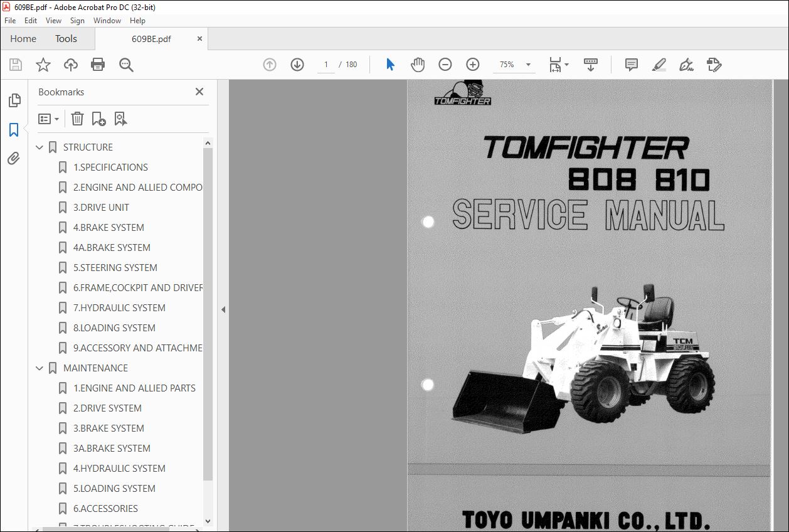Go to 5.STEERING SYSTEM bookmark
The height and width of the screenshot is (532, 789).
coord(115,268)
